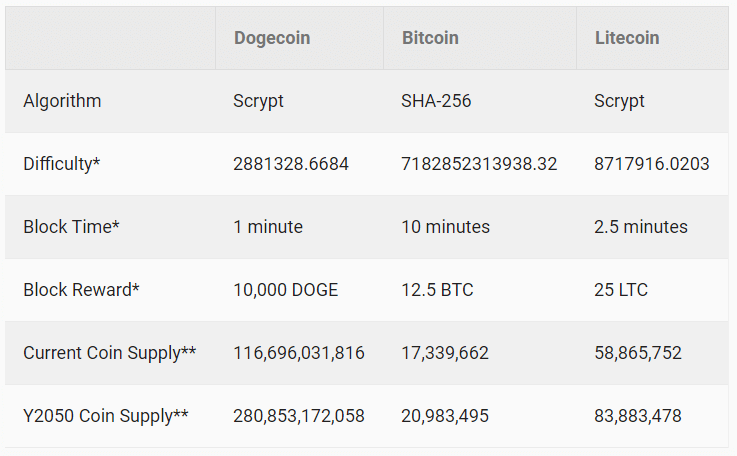
Task: Select the Y2050 Coin Supply** row label
Action: [106, 416]
